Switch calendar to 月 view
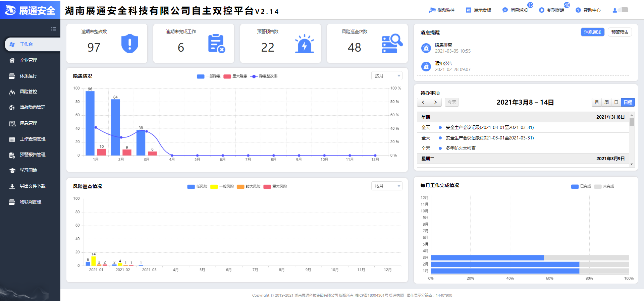The height and width of the screenshot is (301, 644). click(596, 102)
